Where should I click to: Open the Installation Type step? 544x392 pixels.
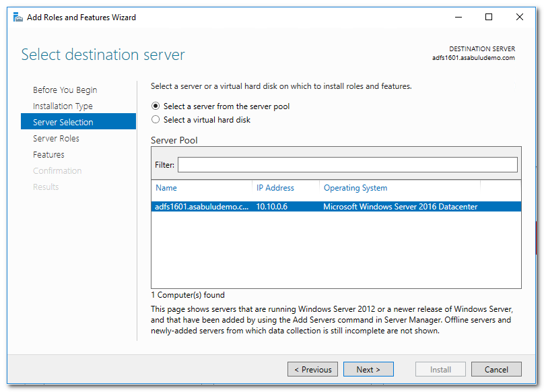(x=63, y=106)
